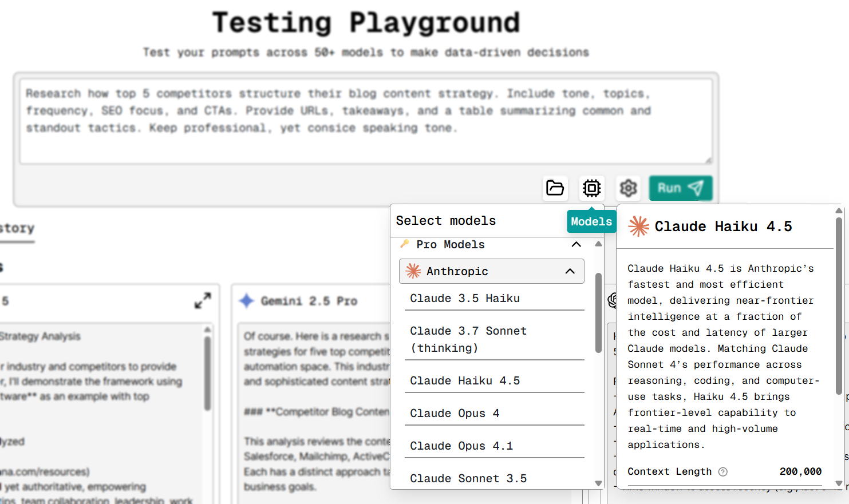
Task: Select Claude Sonnet 3.5 model
Action: (494, 478)
